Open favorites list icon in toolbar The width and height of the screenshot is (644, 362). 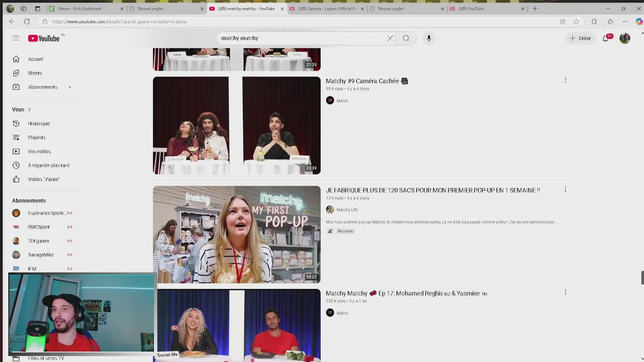[x=610, y=22]
